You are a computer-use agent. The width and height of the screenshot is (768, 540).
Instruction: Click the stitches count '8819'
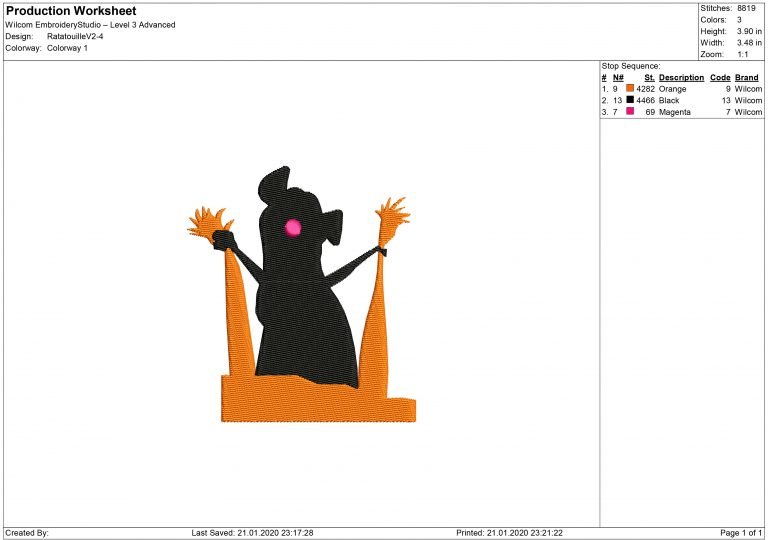[746, 8]
